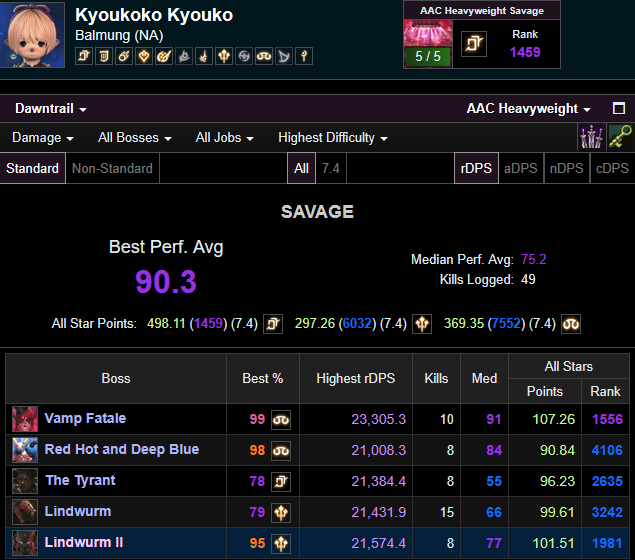Select the rDPS metric
Image resolution: width=635 pixels, height=560 pixels.
476,168
